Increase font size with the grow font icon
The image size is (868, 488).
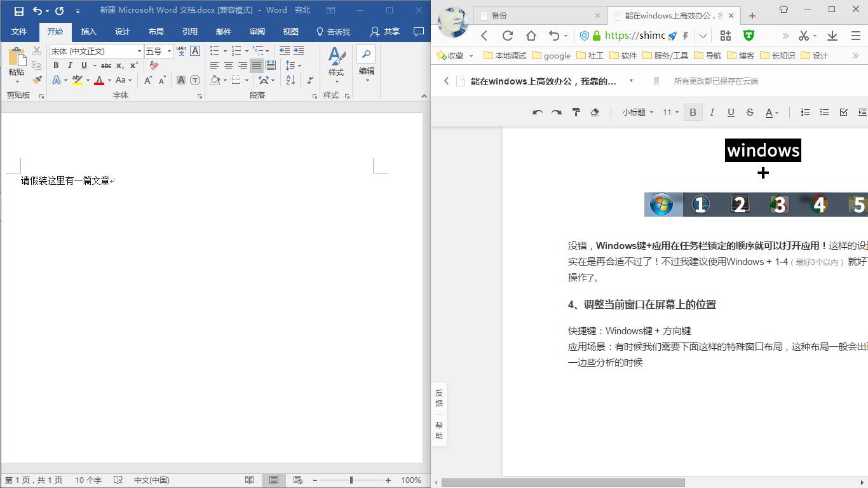(x=148, y=80)
